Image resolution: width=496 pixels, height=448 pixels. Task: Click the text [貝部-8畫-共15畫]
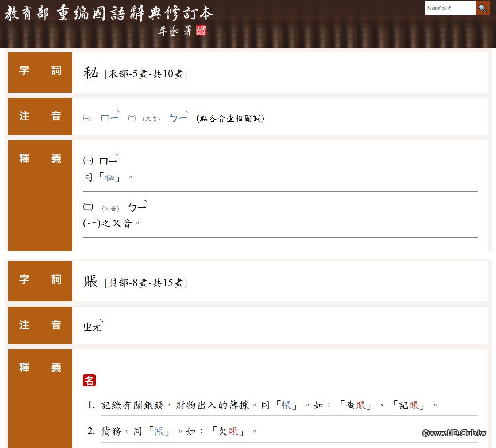pos(146,282)
